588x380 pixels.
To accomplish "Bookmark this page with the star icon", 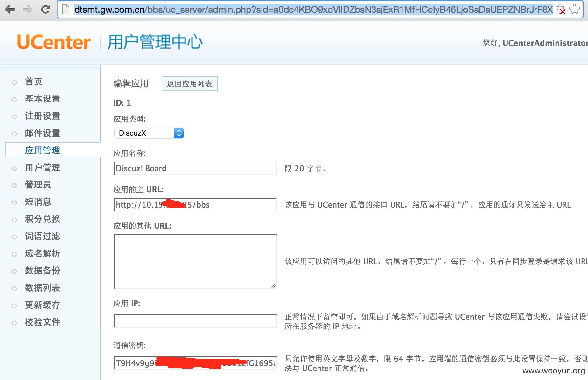I will click(575, 10).
